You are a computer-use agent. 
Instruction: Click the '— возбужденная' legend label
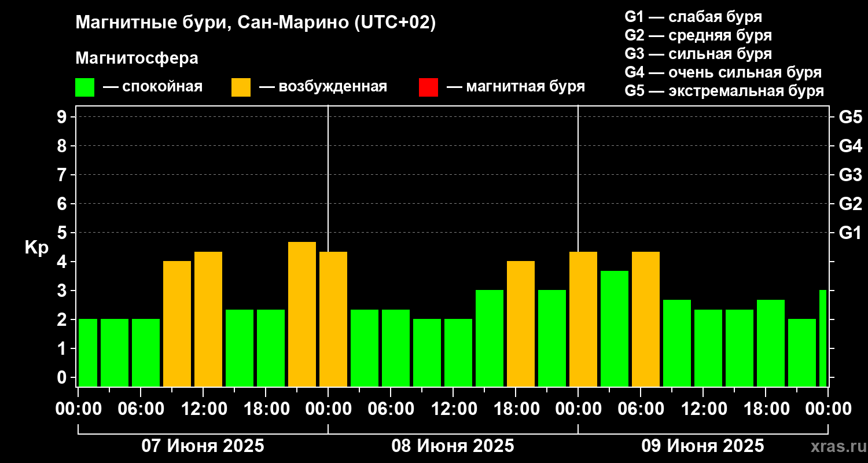323,87
